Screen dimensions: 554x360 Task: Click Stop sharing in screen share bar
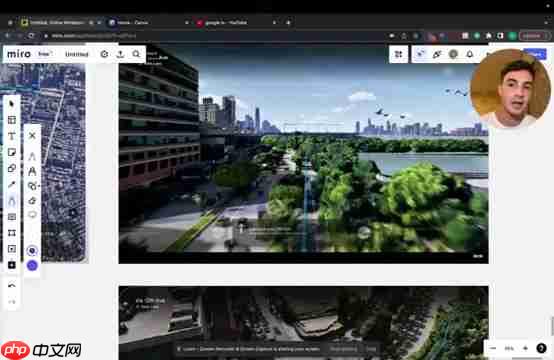343,349
